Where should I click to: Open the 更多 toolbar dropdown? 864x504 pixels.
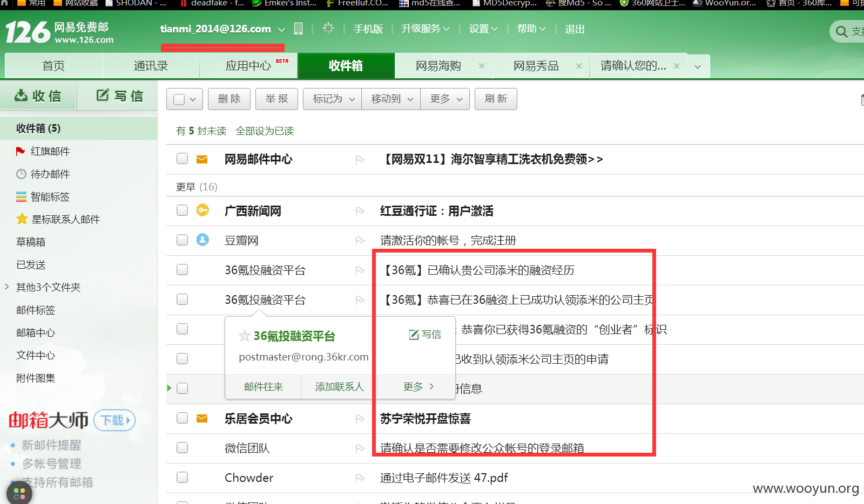(x=445, y=99)
